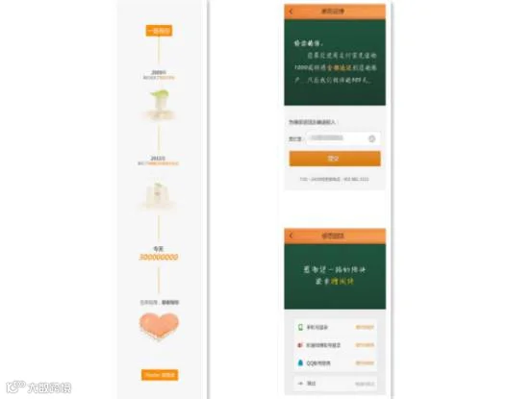Viewport: 532px width, 399px height.
Task: Click the orange heart illustration
Action: tap(159, 326)
